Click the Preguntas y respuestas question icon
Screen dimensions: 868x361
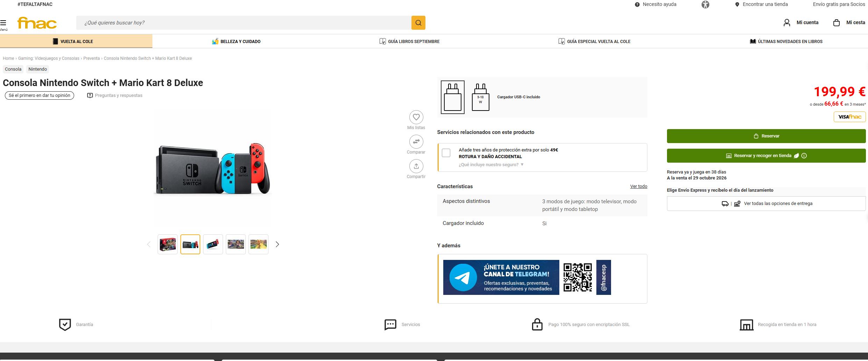tap(90, 95)
